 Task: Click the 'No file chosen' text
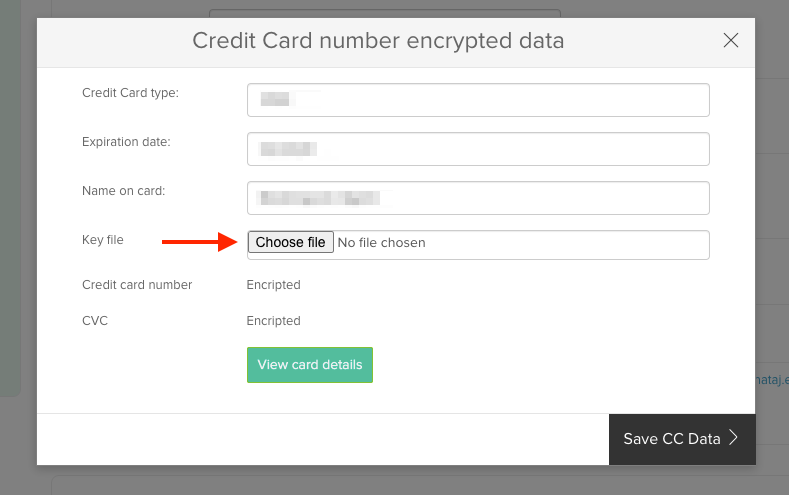tap(381, 243)
